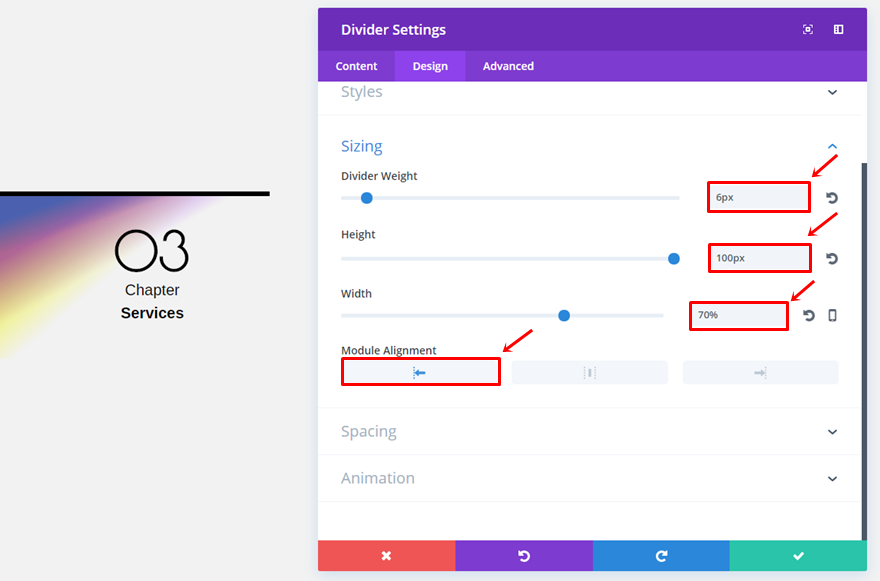Select right module alignment

(x=760, y=373)
